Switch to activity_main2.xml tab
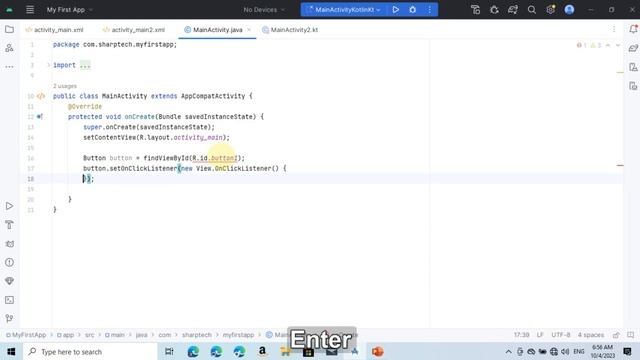Image resolution: width=640 pixels, height=360 pixels. coord(134,30)
